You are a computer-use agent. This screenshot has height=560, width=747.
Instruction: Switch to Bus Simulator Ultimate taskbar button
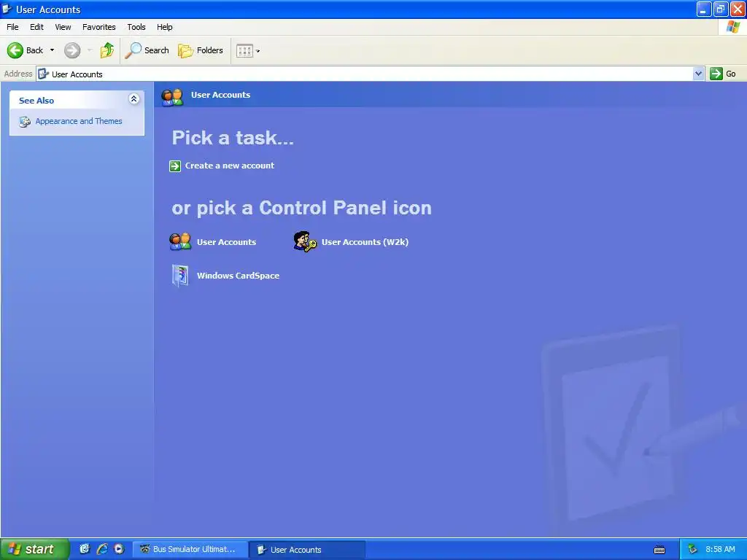190,550
